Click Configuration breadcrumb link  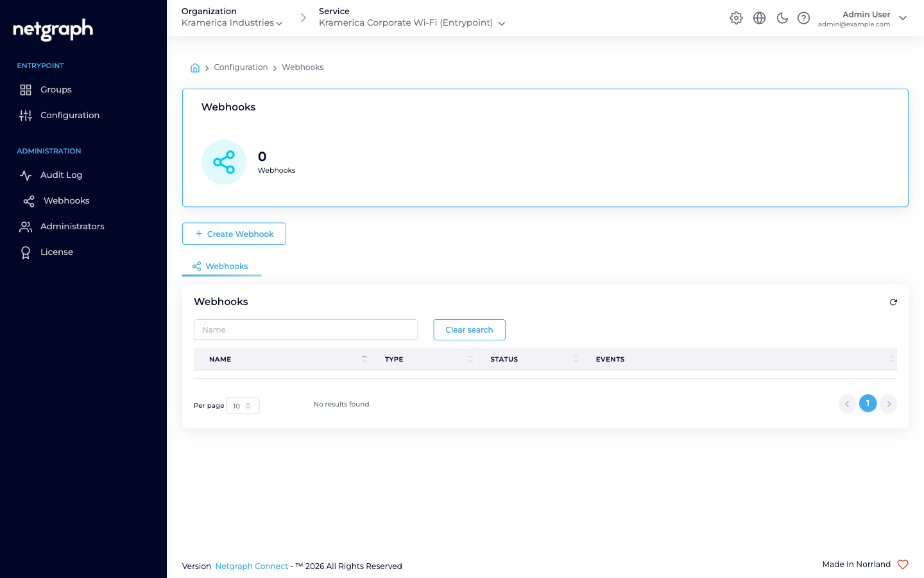[x=241, y=67]
